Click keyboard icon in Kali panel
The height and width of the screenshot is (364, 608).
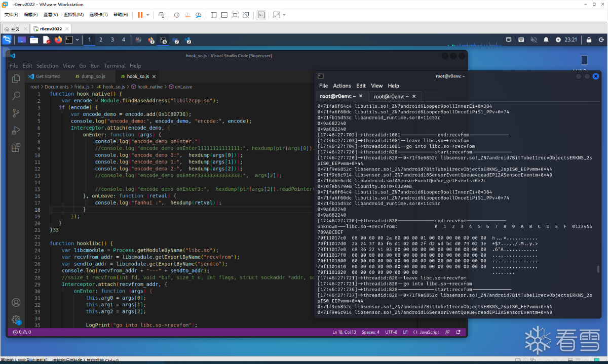coord(521,39)
